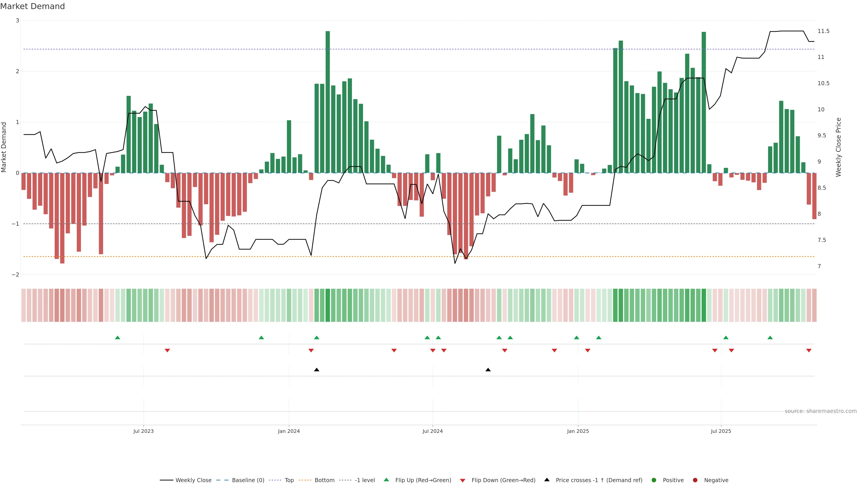This screenshot has height=488, width=868.
Task: Click darkest green heat-strip cell near Feb 2024
Action: (x=328, y=305)
